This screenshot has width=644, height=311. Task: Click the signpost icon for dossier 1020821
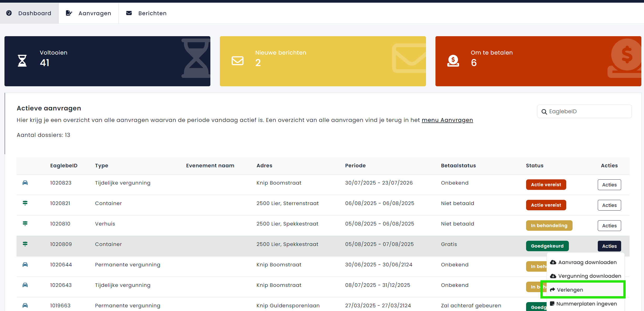pos(25,203)
